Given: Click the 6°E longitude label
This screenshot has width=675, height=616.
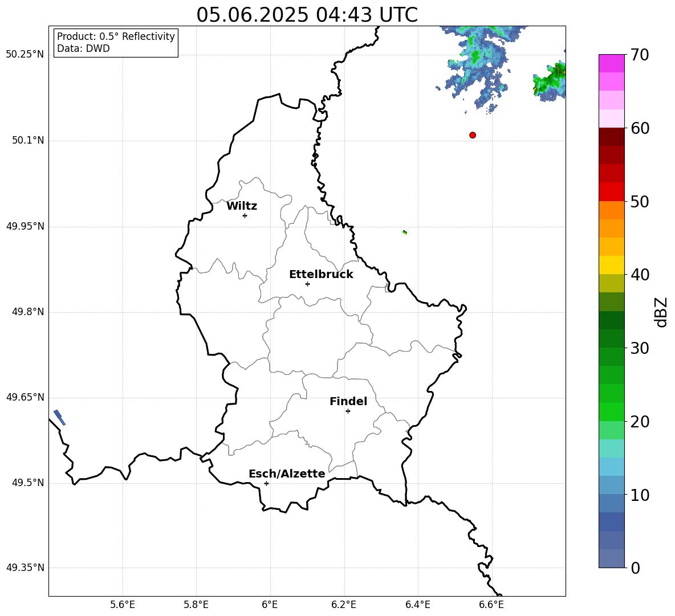Looking at the screenshot, I should tap(270, 605).
